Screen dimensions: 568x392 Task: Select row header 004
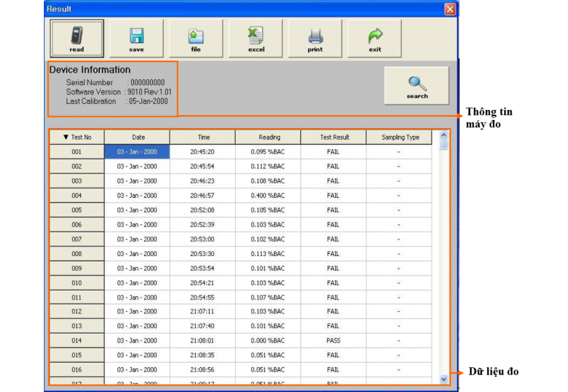pos(77,195)
